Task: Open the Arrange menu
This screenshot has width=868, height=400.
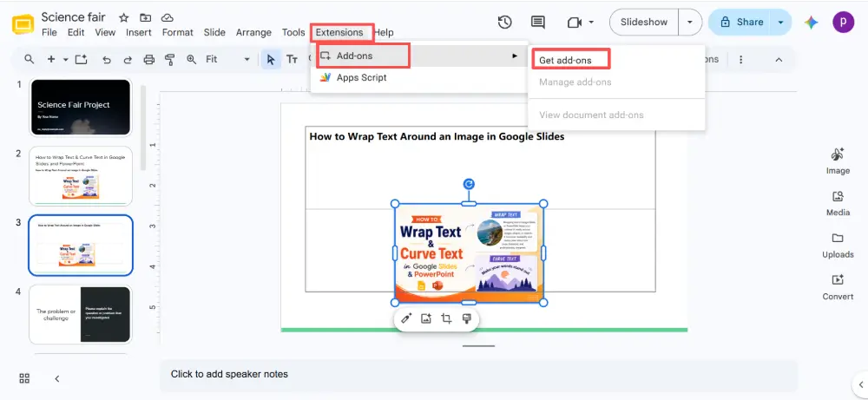Action: click(253, 33)
